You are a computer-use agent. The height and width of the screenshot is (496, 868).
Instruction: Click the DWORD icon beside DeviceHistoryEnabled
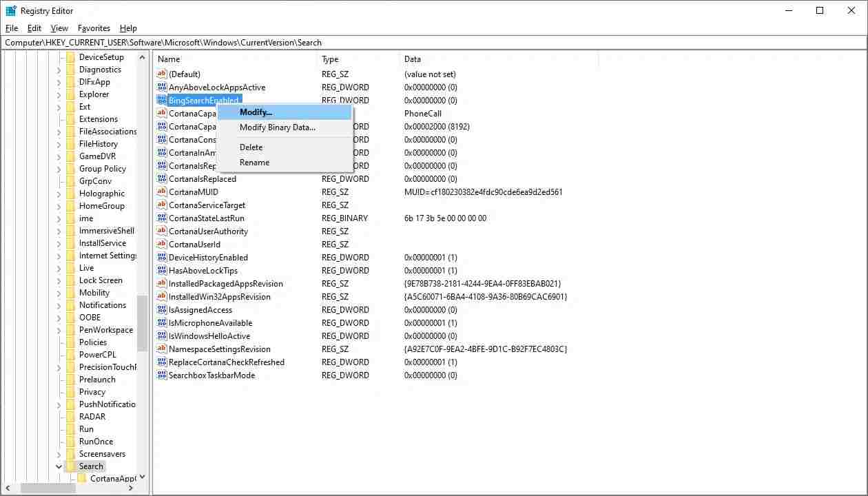(163, 257)
